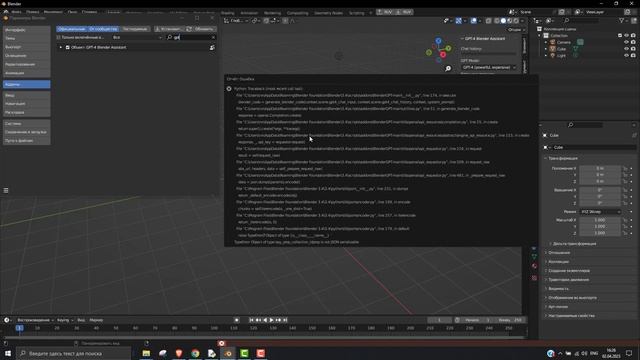Switch to the Geometry Nodes workspace tab
Screen dimensions: 640x360
click(328, 13)
